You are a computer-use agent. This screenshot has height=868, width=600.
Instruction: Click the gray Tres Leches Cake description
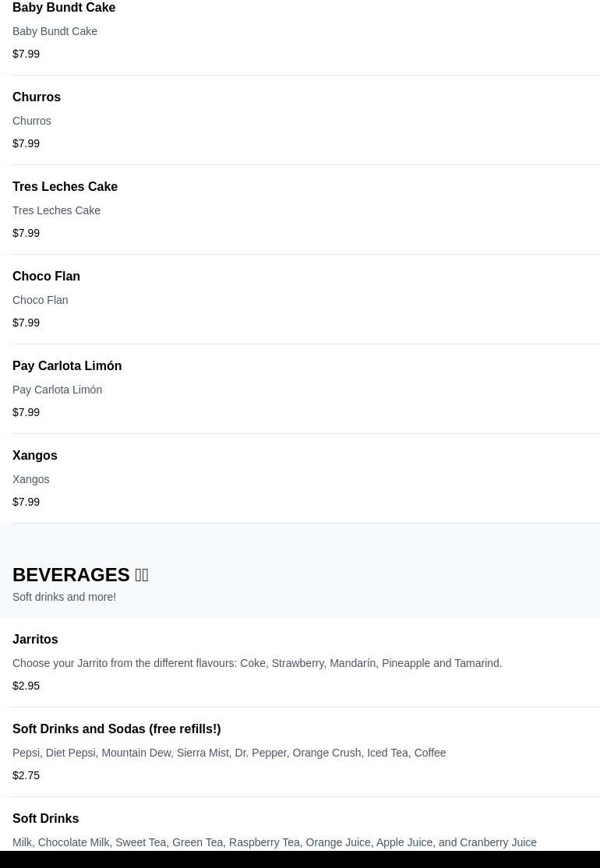pyautogui.click(x=56, y=210)
